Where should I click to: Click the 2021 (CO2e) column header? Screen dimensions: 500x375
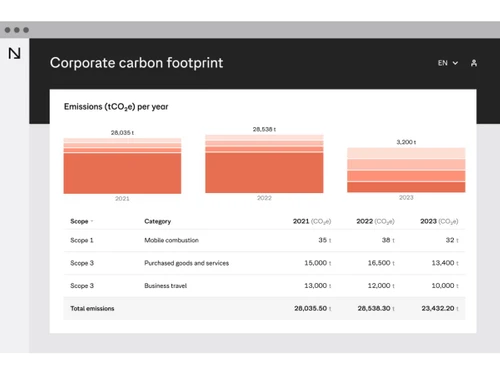[312, 221]
